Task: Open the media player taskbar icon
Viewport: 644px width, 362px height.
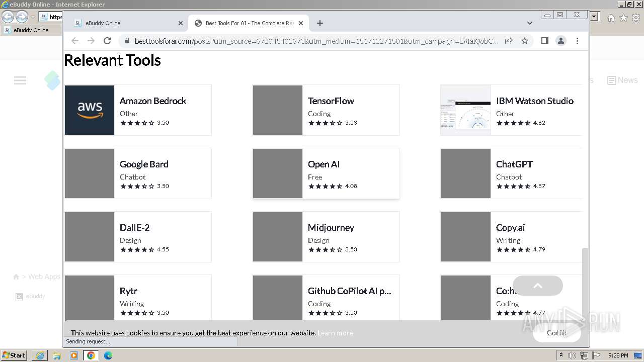Action: (x=74, y=355)
